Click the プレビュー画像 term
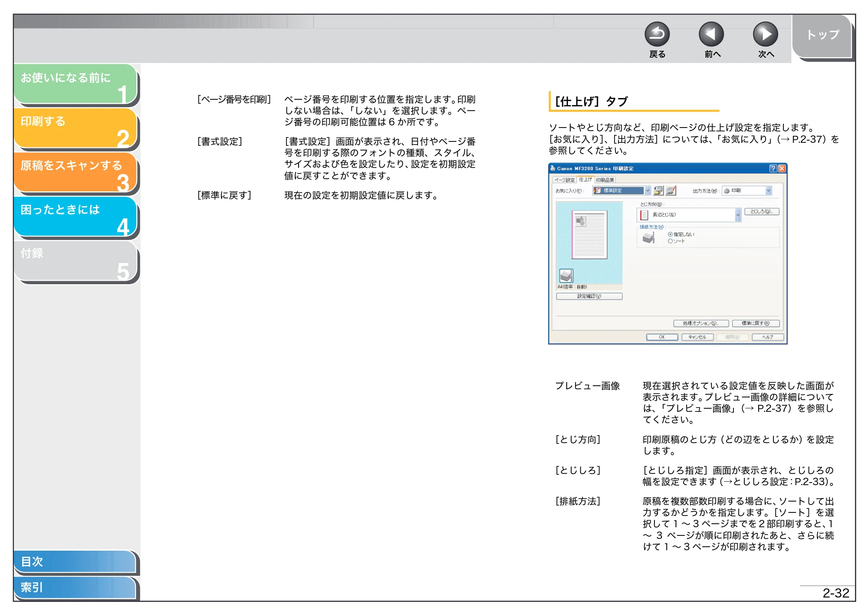 588,386
